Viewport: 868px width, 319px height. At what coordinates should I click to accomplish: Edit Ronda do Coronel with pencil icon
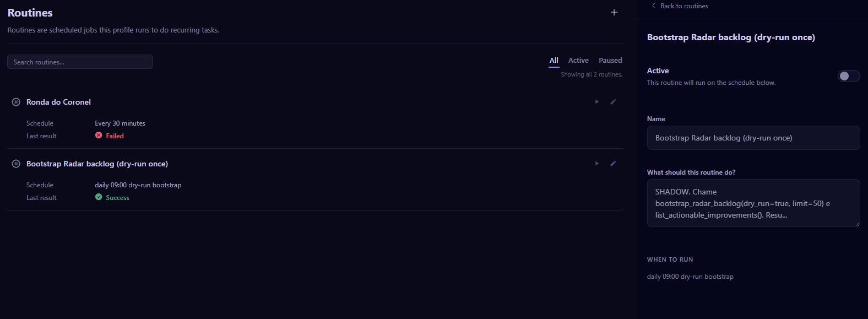click(613, 102)
